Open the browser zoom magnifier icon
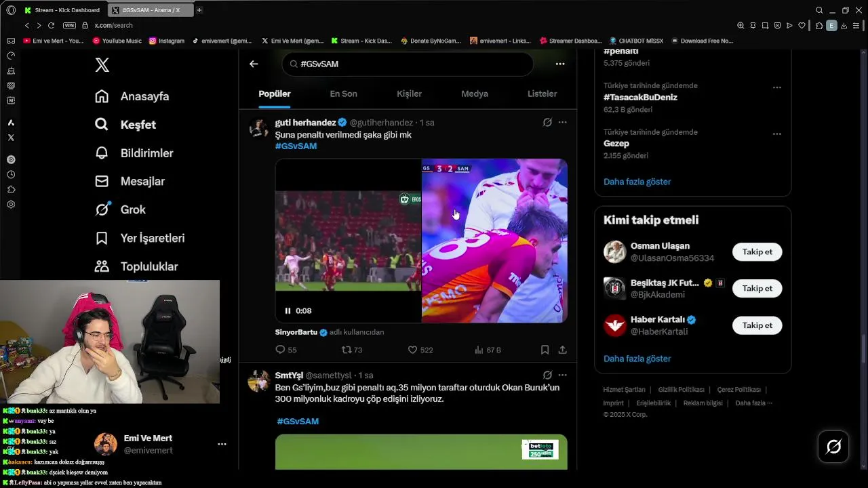The height and width of the screenshot is (488, 868). (x=741, y=26)
